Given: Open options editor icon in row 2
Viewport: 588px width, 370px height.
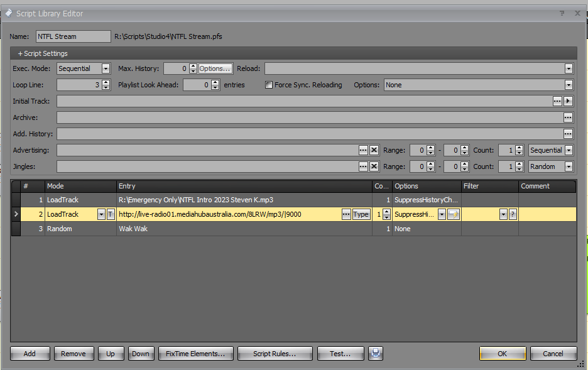Looking at the screenshot, I should [454, 214].
